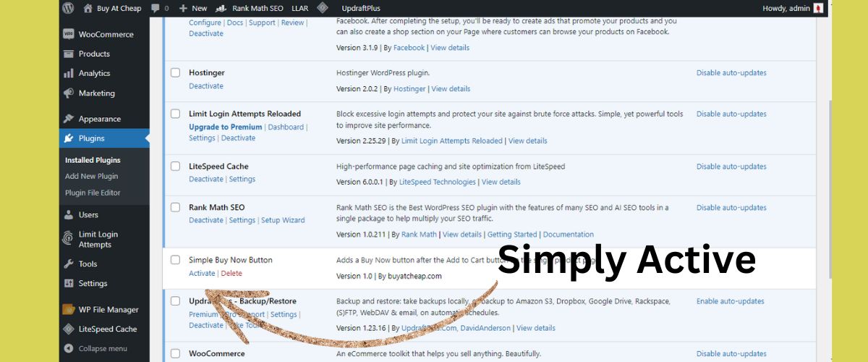Screen dimensions: 868x362
Task: Open the Rank Math SEO admin bar menu
Action: (x=250, y=8)
